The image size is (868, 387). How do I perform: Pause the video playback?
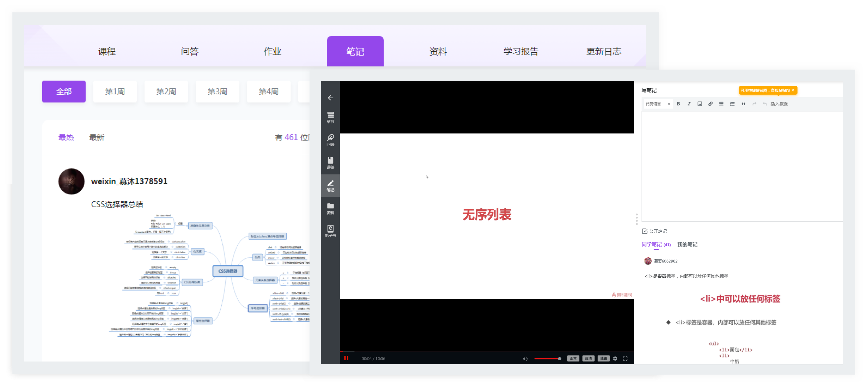[346, 358]
